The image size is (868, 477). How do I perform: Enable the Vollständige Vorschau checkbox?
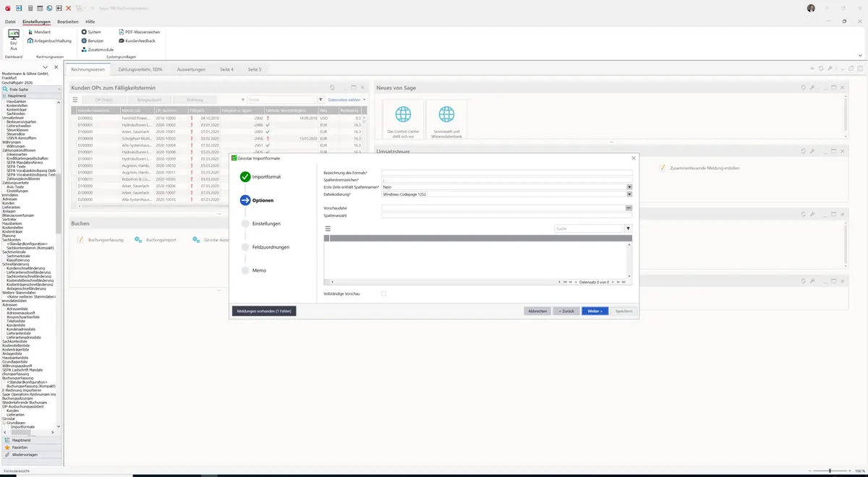[383, 293]
